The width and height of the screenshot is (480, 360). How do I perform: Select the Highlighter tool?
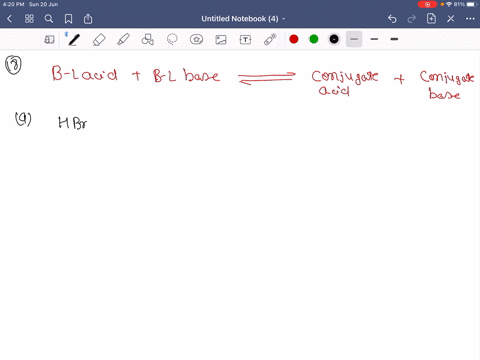123,40
